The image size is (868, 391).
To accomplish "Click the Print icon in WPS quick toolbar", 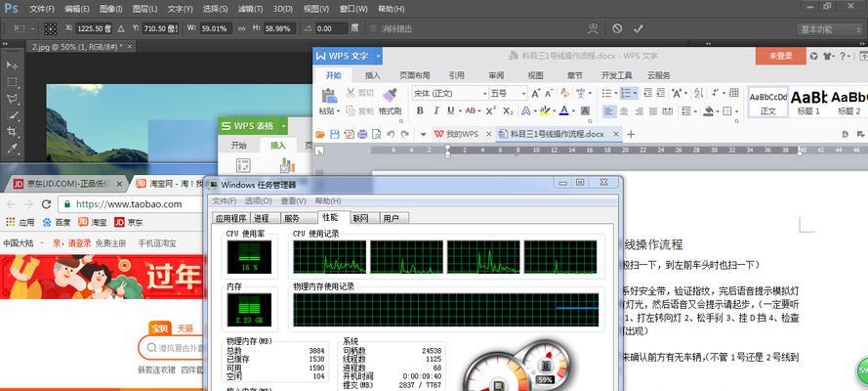I will (362, 134).
